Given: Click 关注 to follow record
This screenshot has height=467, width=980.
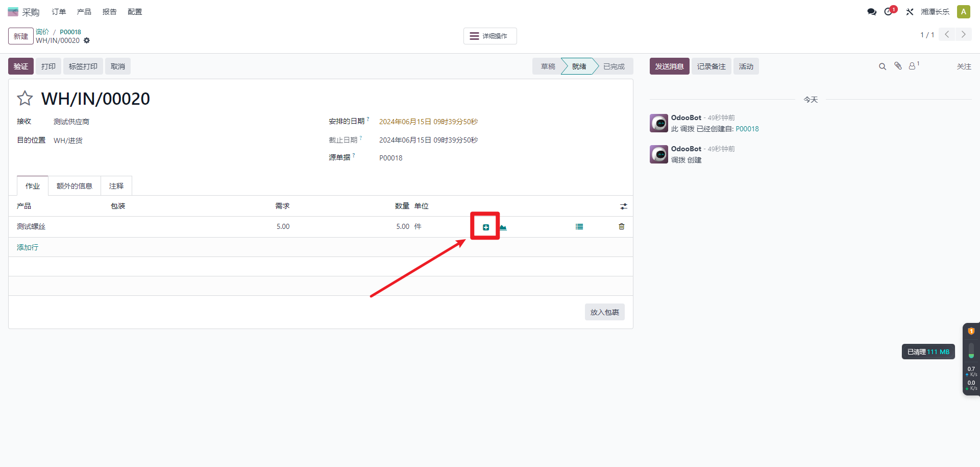Looking at the screenshot, I should click(964, 66).
